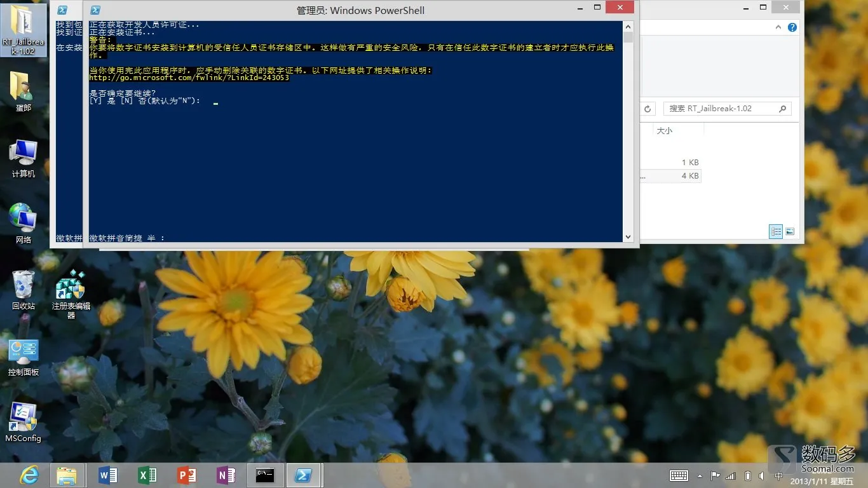868x488 pixels.
Task: Open the 回收站 recycle bin
Action: point(24,290)
